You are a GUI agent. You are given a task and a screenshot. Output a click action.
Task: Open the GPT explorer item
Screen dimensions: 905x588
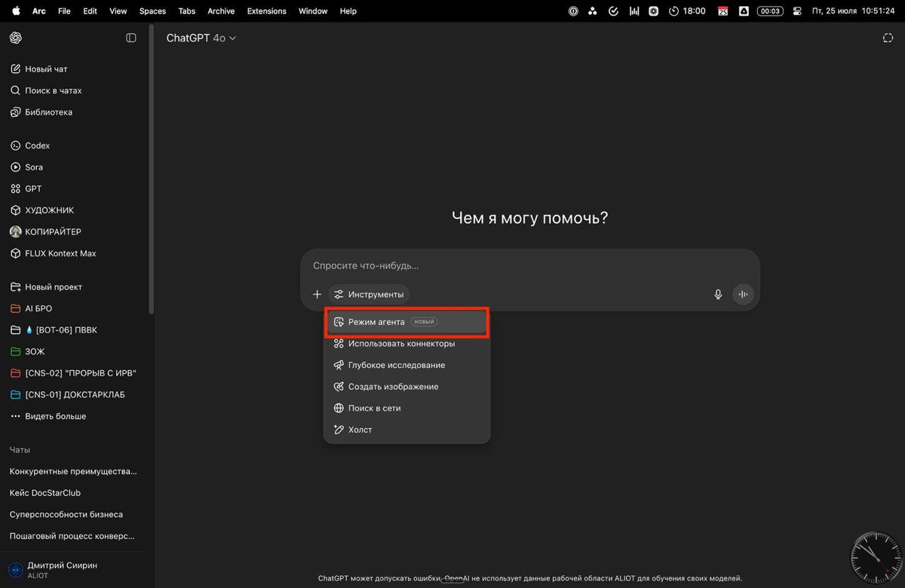click(75, 188)
